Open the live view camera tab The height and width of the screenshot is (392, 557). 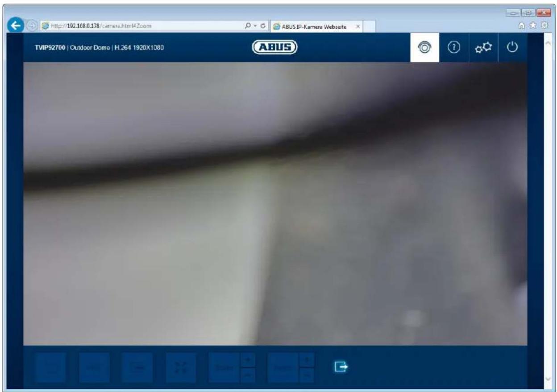[425, 48]
